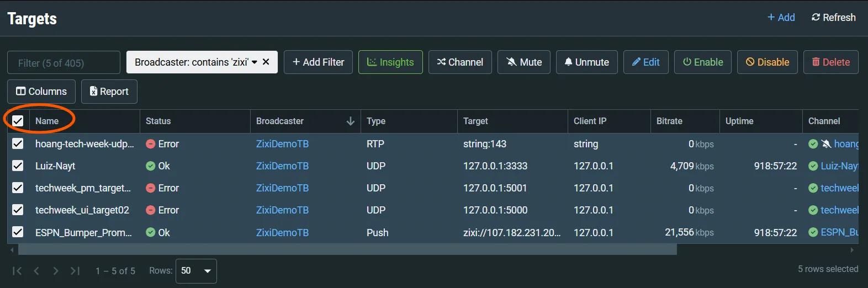Enable the selected targets
This screenshot has width=868, height=288.
pyautogui.click(x=703, y=62)
